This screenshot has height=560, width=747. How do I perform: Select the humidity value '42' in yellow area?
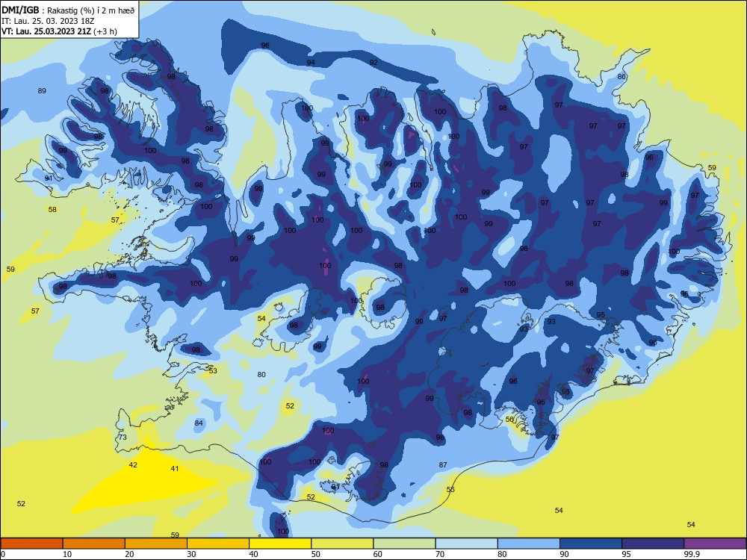[x=133, y=464]
